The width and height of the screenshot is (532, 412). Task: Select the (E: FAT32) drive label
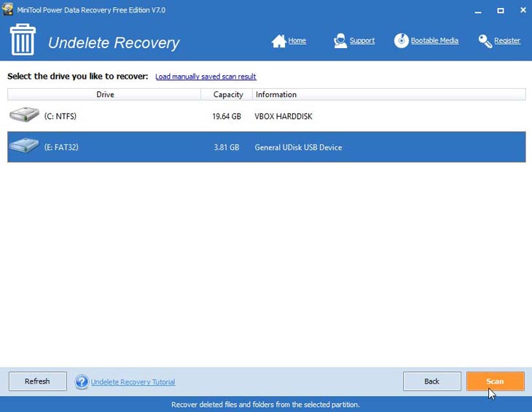[61, 147]
